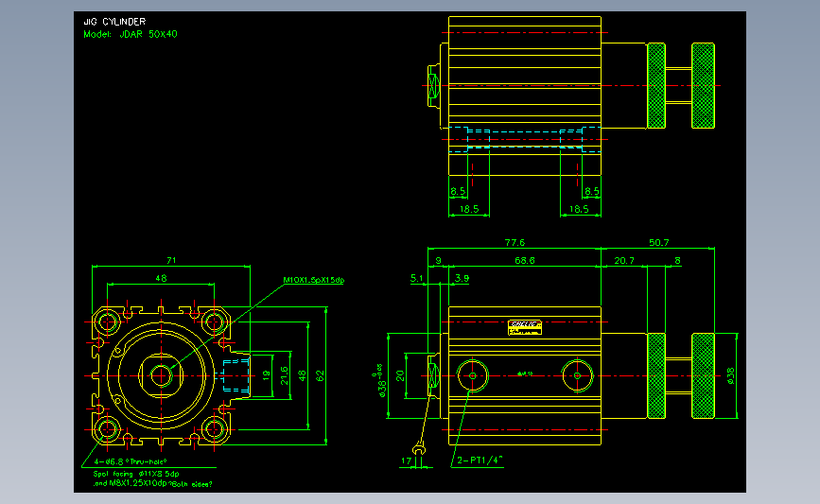Click the 19 dimension value
Screen dimensions: 820x504
click(x=266, y=374)
